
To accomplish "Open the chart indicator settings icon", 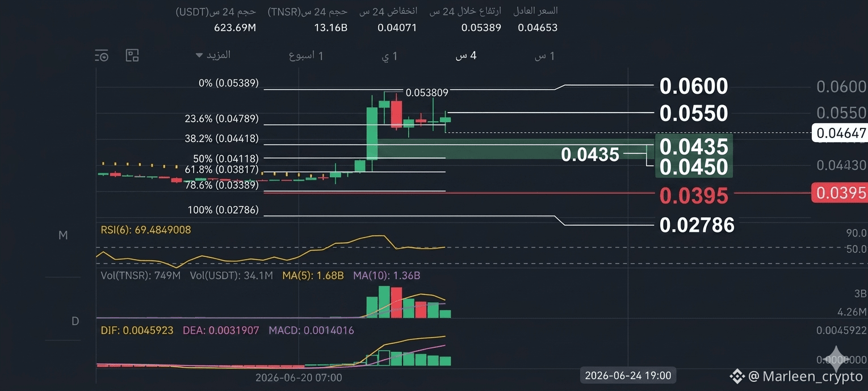I will pos(102,55).
